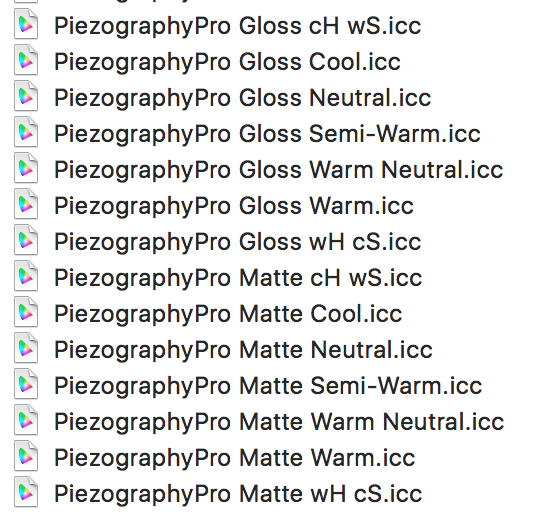Click the Matte Semi-Warm.icc file icon

(26, 385)
